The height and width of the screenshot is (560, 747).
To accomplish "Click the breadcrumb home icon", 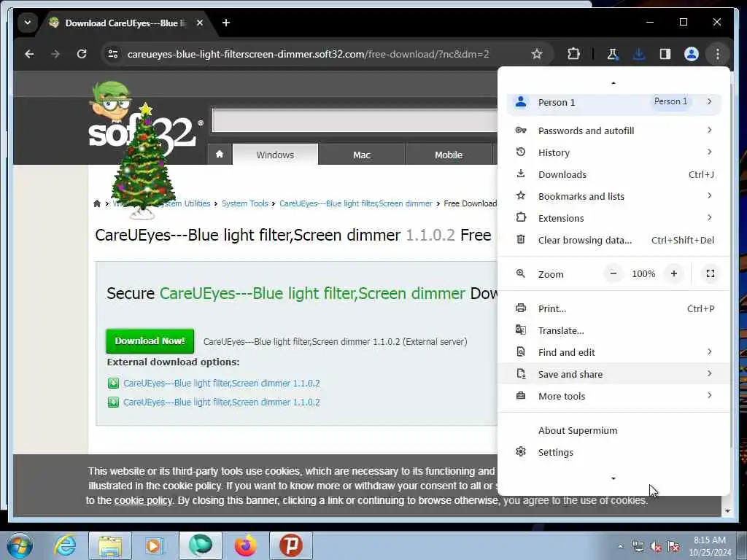I will click(x=97, y=204).
